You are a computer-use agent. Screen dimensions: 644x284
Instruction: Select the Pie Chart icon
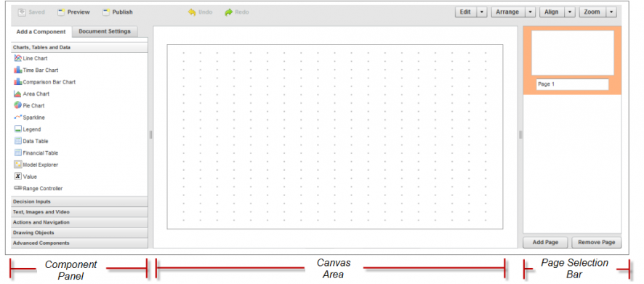(x=17, y=105)
